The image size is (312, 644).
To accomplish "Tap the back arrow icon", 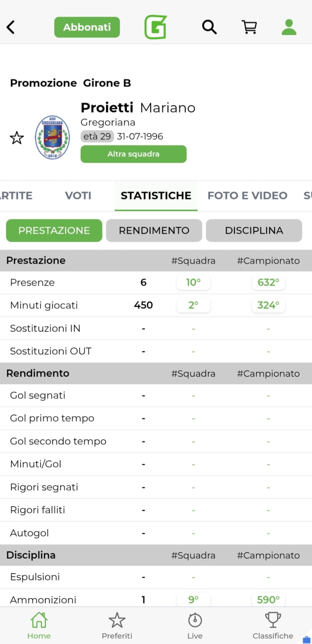I will pyautogui.click(x=11, y=27).
